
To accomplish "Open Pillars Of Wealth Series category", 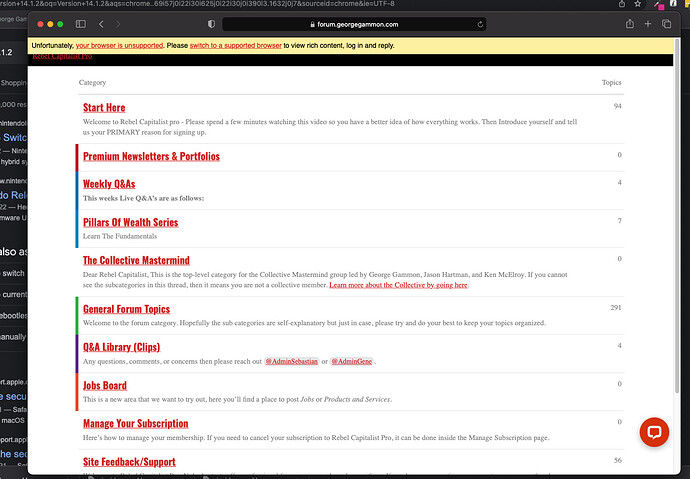I will tap(131, 222).
